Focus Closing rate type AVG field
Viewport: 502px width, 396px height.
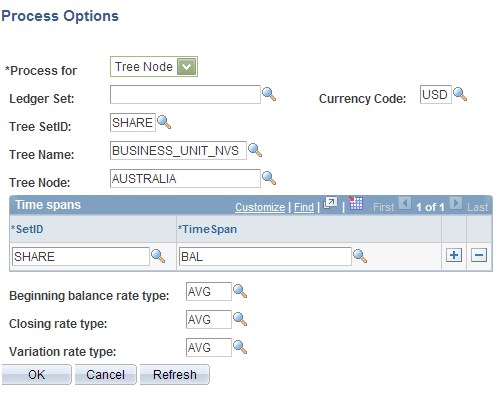click(x=209, y=319)
